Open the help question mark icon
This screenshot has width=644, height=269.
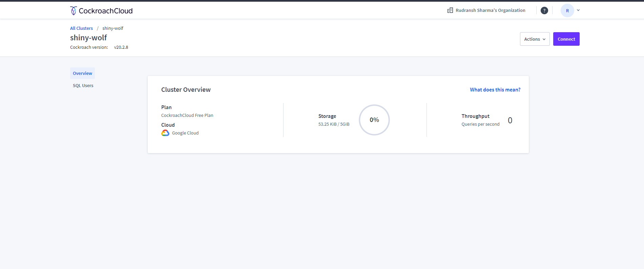[544, 11]
